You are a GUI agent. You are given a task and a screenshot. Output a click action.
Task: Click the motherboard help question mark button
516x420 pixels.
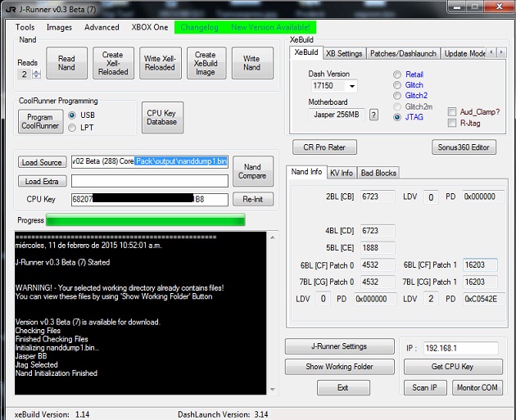(373, 115)
